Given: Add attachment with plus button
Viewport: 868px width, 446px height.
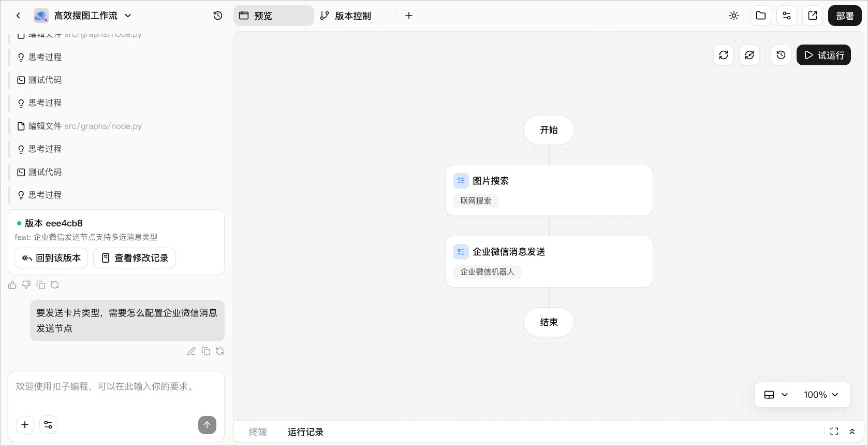Looking at the screenshot, I should 25,425.
